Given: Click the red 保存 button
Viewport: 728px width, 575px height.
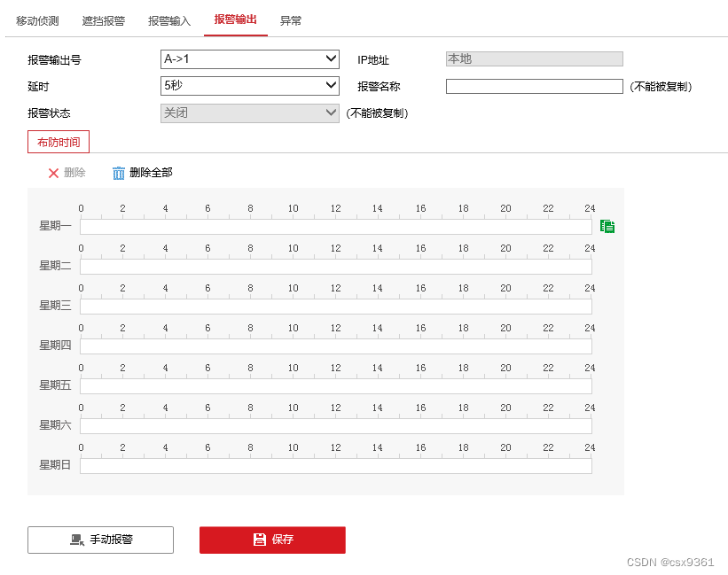Looking at the screenshot, I should (272, 540).
